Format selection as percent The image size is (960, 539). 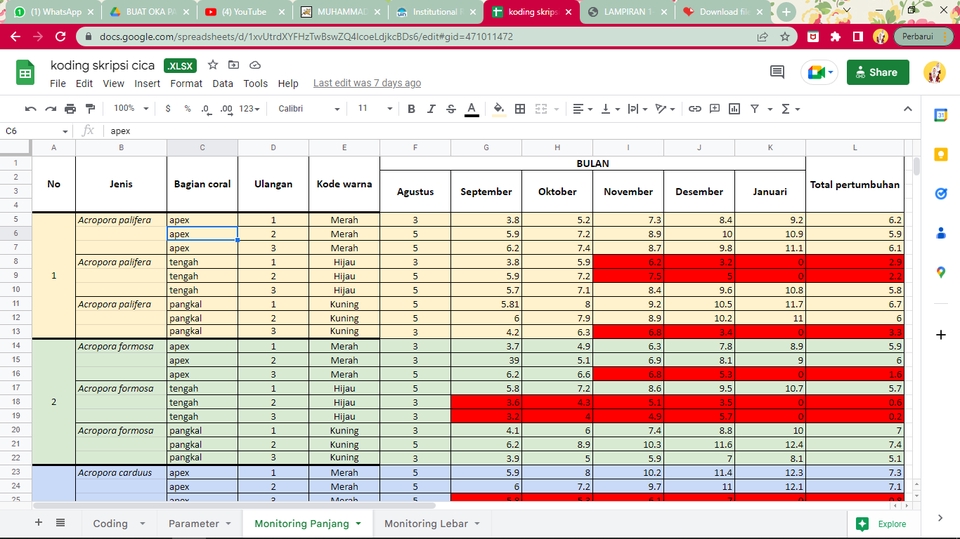click(187, 109)
